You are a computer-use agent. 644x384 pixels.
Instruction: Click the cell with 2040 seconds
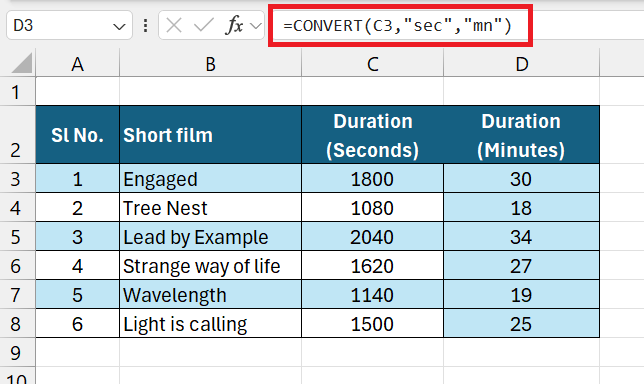373,237
